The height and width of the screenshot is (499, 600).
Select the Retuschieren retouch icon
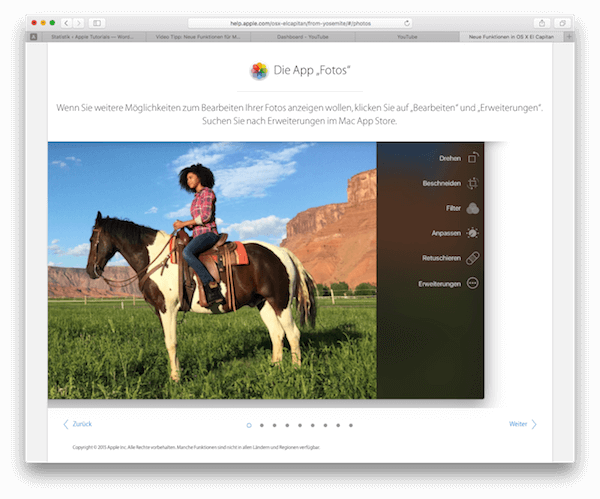pos(473,258)
